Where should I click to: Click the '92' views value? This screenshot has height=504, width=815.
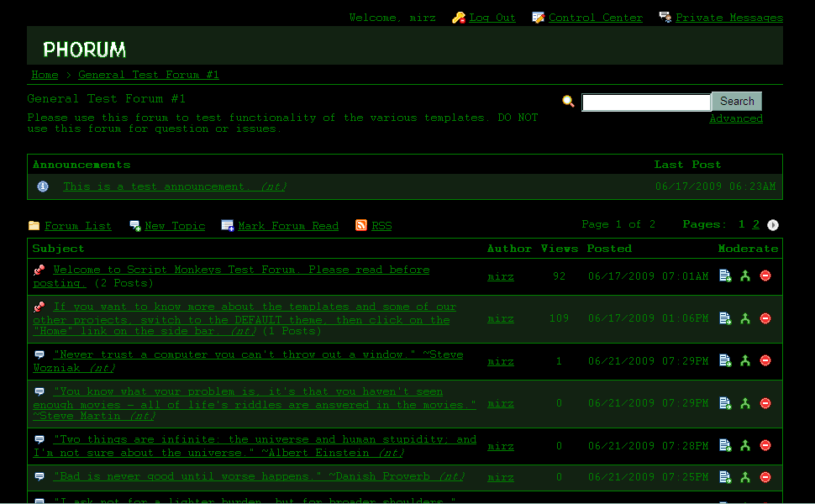[560, 276]
